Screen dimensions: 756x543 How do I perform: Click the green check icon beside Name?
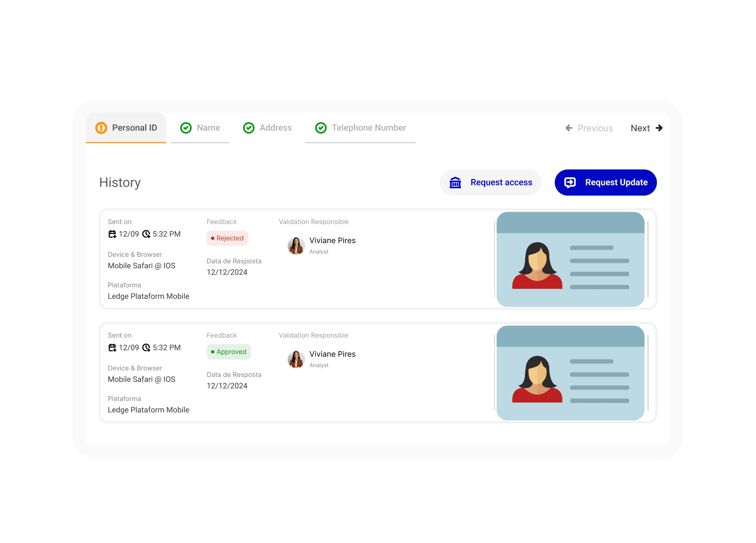(x=186, y=128)
